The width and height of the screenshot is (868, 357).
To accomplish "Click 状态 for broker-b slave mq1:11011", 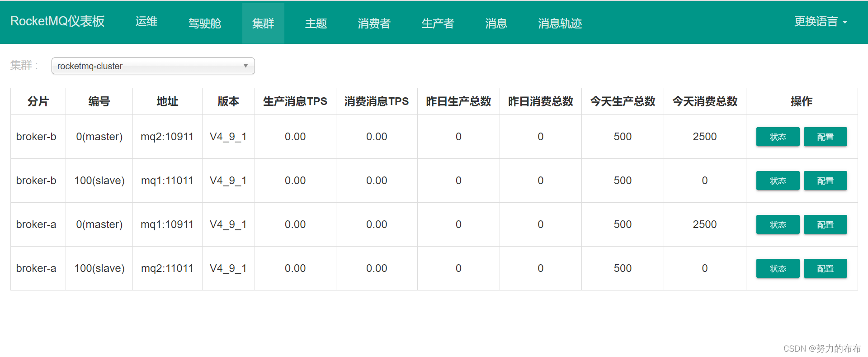I will pyautogui.click(x=778, y=181).
